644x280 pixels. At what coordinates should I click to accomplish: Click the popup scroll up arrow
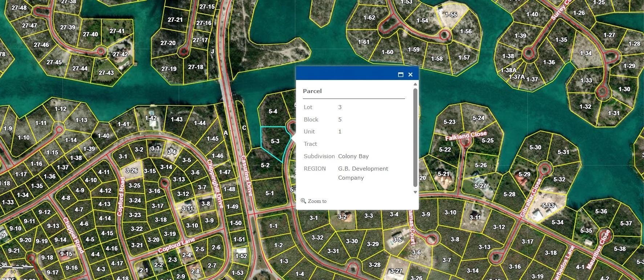[415, 84]
